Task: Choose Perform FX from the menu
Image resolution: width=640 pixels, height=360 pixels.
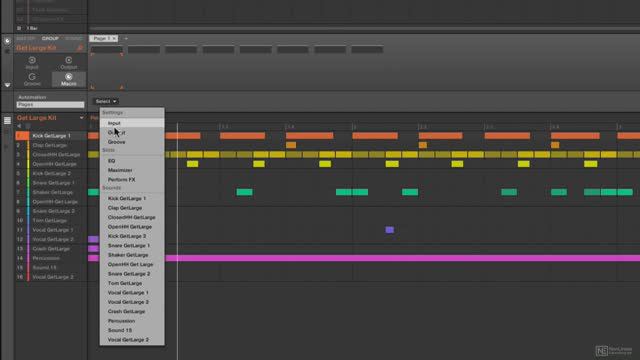Action: tap(132, 180)
